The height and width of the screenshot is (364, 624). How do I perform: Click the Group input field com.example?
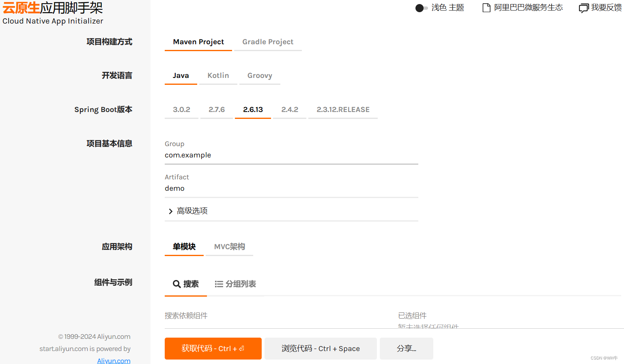tap(291, 155)
